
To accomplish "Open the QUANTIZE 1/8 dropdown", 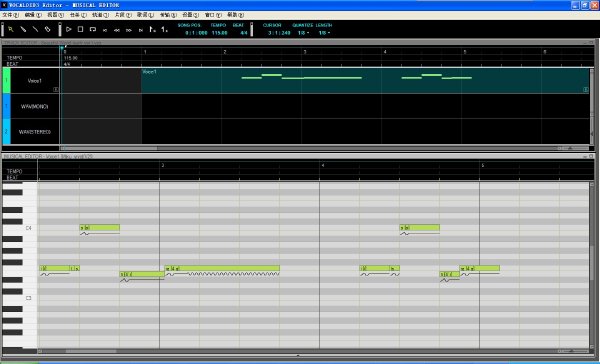I will pyautogui.click(x=303, y=33).
